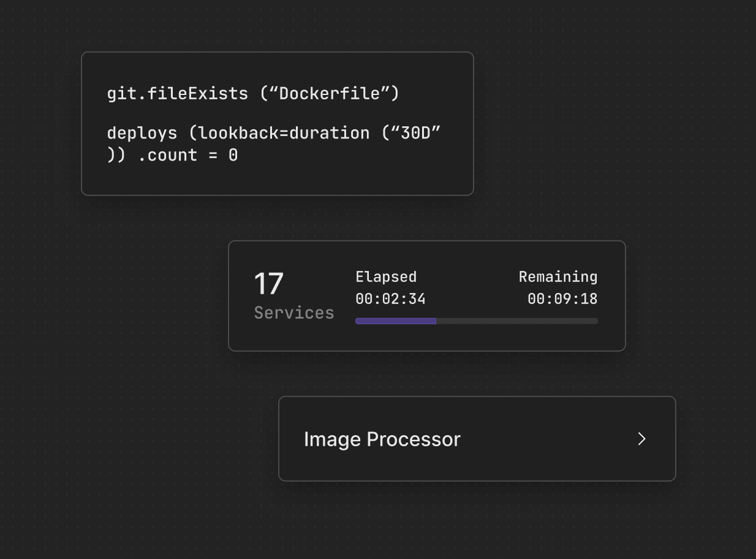
Task: Click the lookback=duration parameter text
Action: (x=284, y=133)
